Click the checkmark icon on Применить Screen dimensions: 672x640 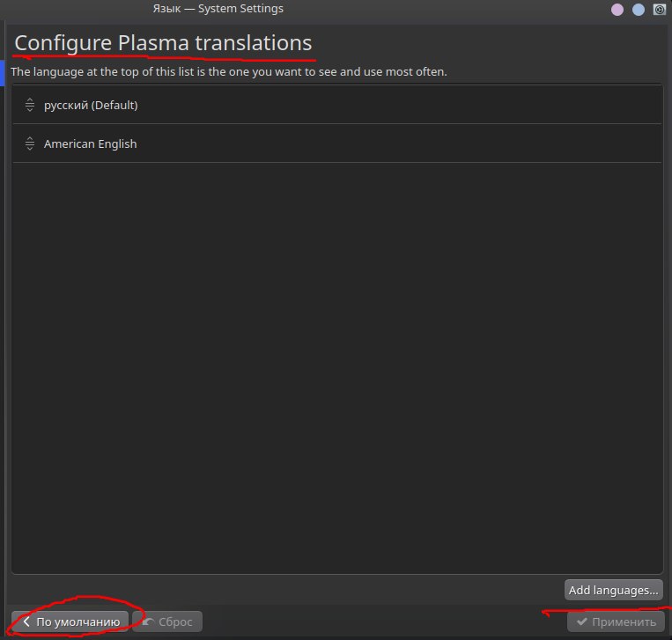tap(582, 622)
